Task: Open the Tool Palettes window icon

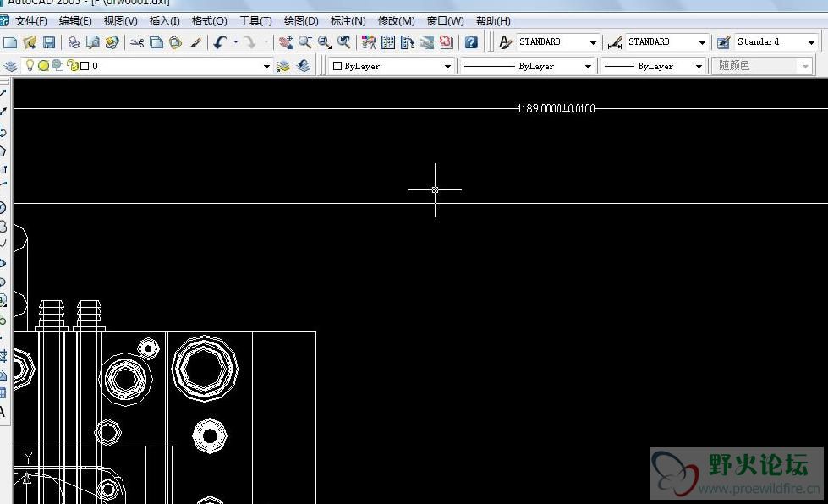Action: 407,42
